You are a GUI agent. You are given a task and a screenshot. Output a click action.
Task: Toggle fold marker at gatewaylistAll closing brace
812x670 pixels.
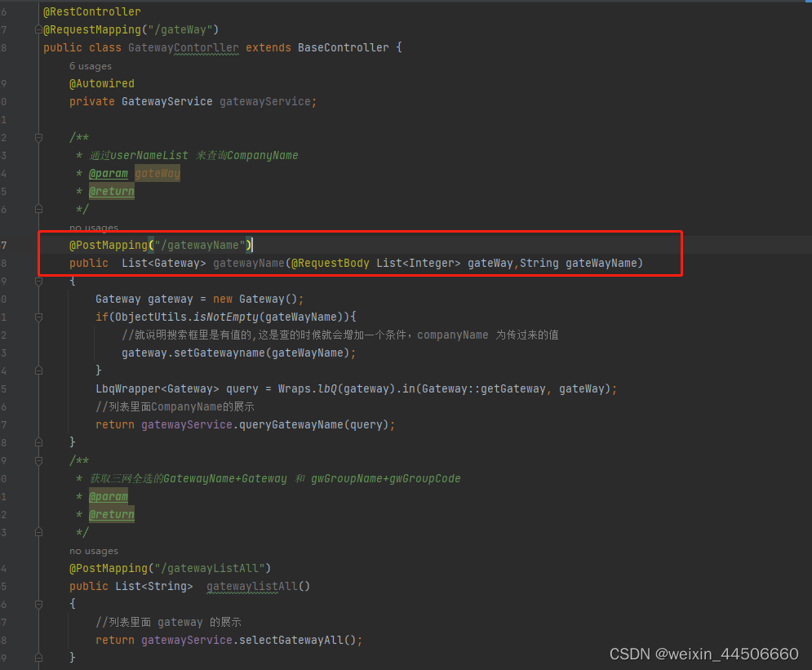coord(38,658)
